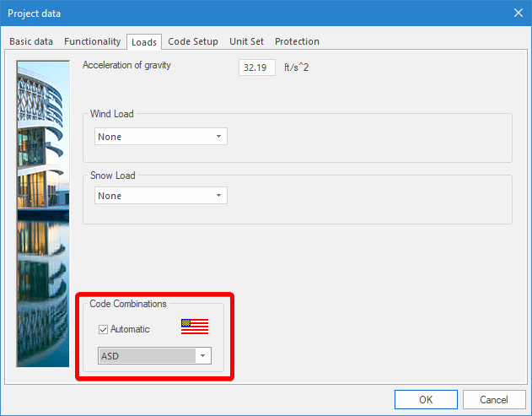Screen dimensions: 532x416
Task: Expand the Snow Load dropdown
Action: tap(161, 196)
